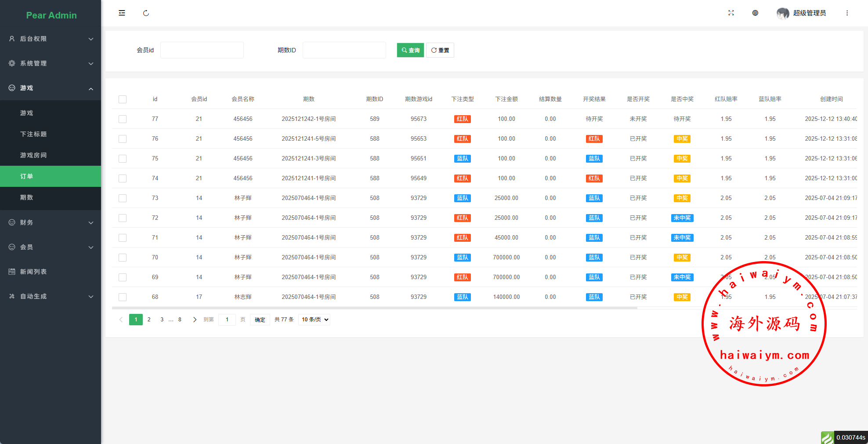Open the three-dot more options menu
Image resolution: width=868 pixels, height=444 pixels.
(847, 13)
